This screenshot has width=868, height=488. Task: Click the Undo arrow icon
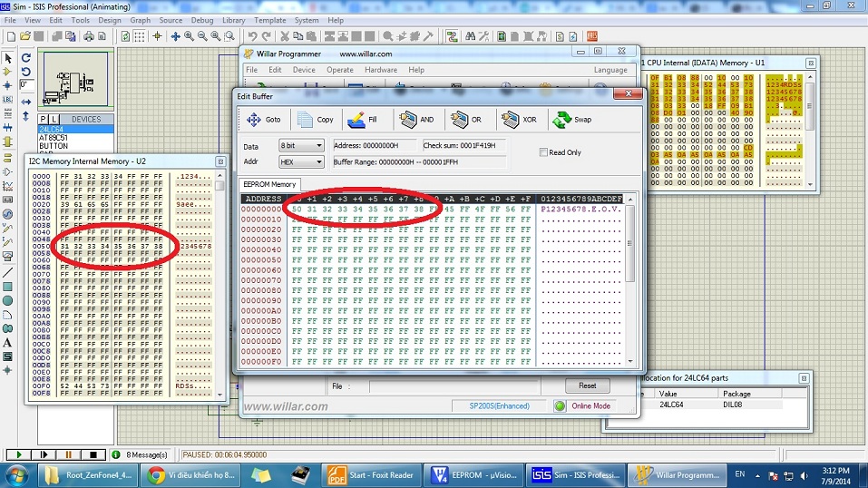point(252,36)
